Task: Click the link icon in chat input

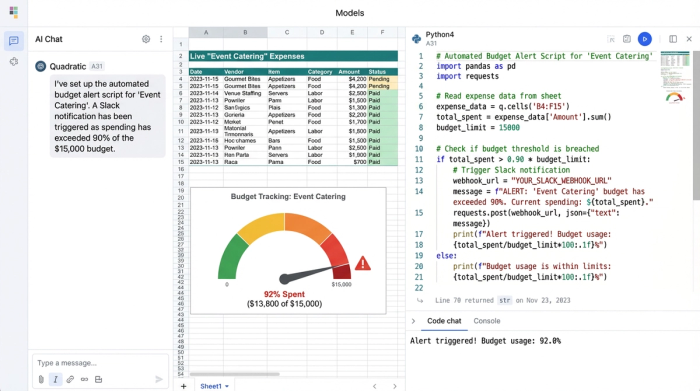Action: [70, 379]
